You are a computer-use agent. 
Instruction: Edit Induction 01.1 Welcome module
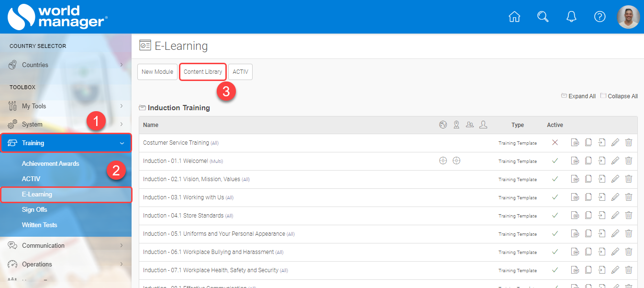615,161
